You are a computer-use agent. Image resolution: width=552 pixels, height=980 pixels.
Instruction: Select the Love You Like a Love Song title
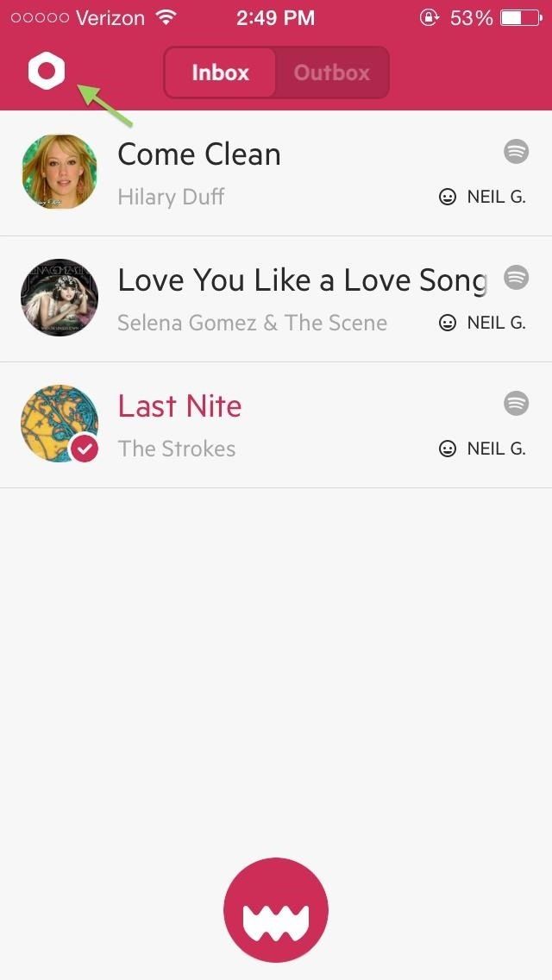tap(302, 280)
